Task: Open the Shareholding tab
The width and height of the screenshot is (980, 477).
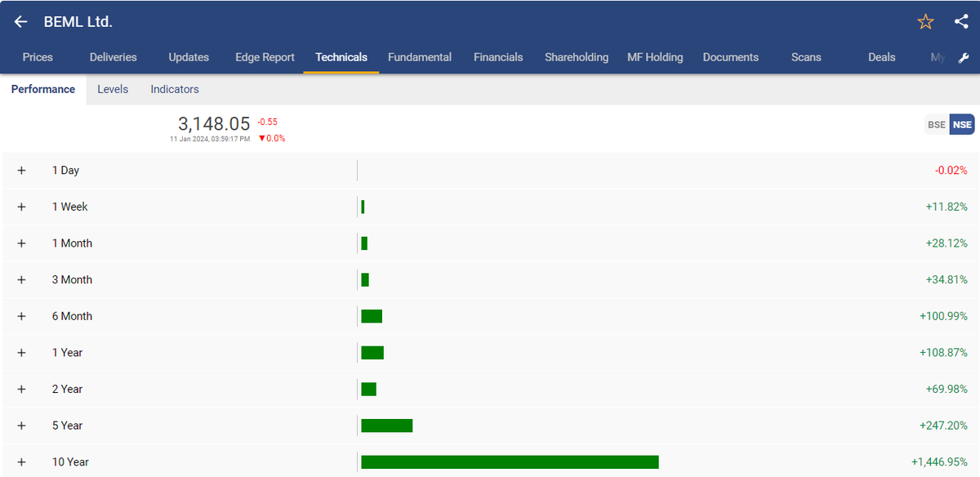Action: click(x=577, y=57)
